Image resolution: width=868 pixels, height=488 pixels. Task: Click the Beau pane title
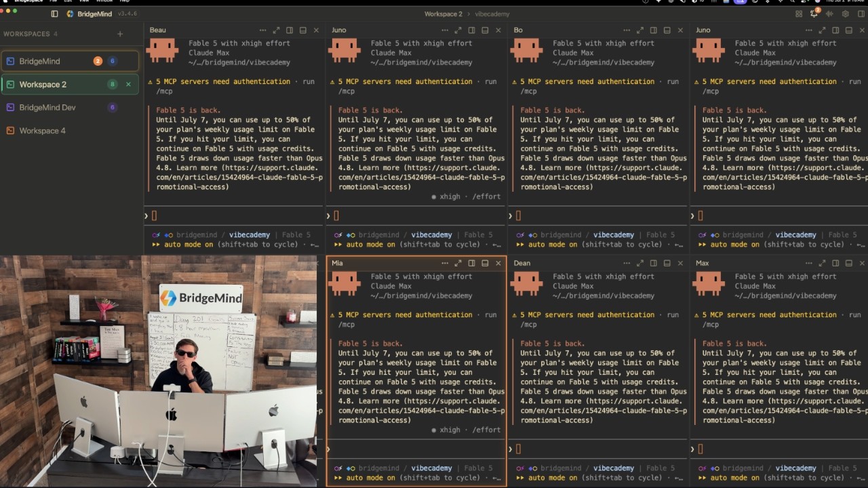tap(157, 30)
